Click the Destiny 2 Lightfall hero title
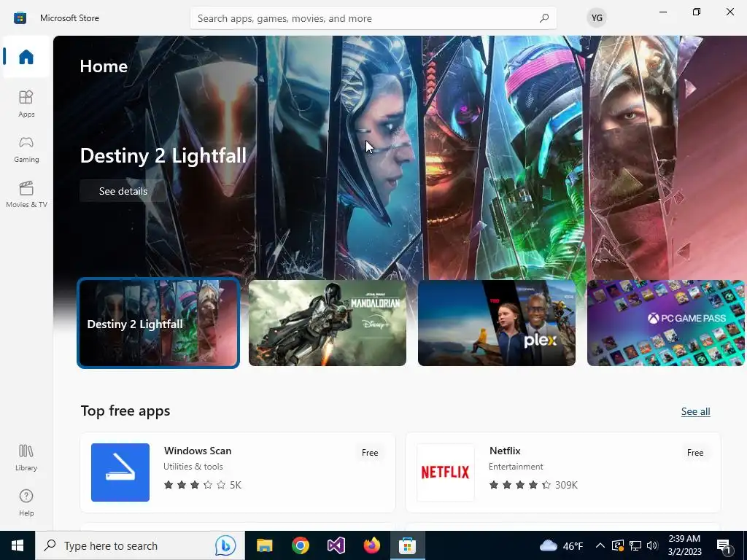 (163, 156)
